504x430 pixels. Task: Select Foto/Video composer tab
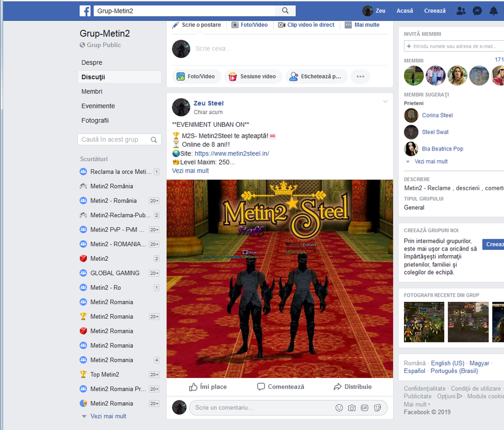pyautogui.click(x=250, y=25)
